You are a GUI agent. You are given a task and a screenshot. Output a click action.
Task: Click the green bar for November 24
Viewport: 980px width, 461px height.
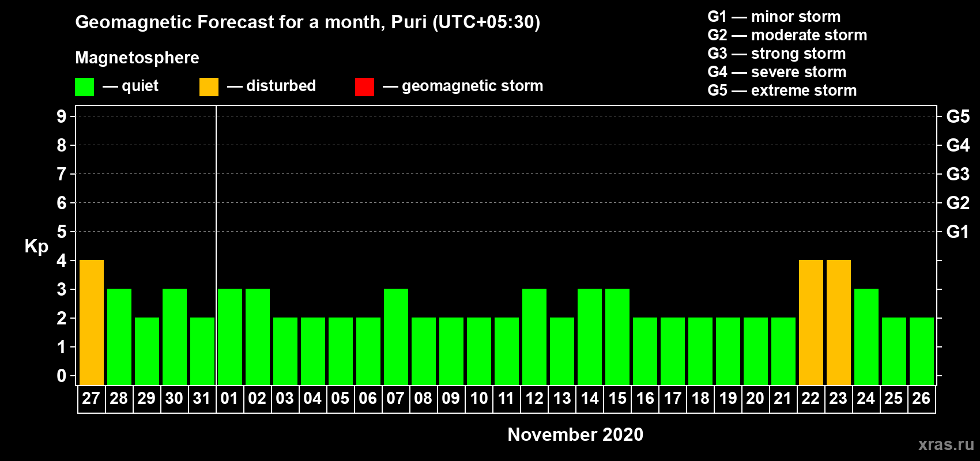[x=866, y=337]
